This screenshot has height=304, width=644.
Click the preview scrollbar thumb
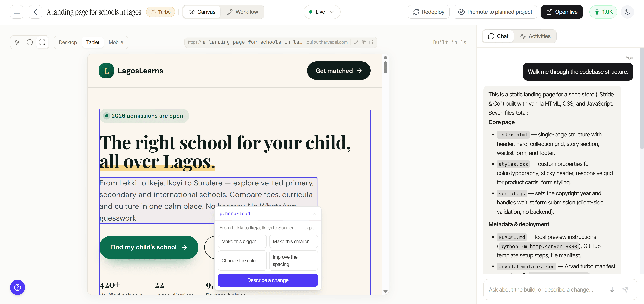385,67
